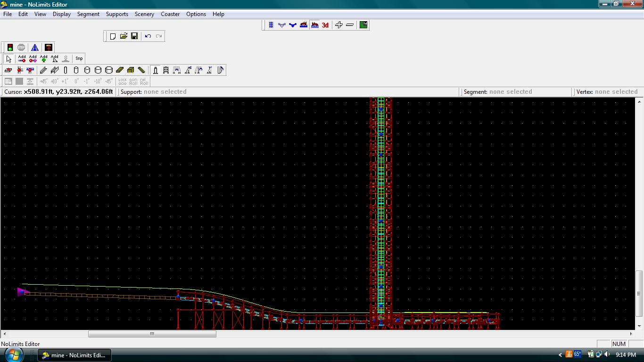
Task: Select the diagonal olive plank beam
Action: tap(141, 70)
